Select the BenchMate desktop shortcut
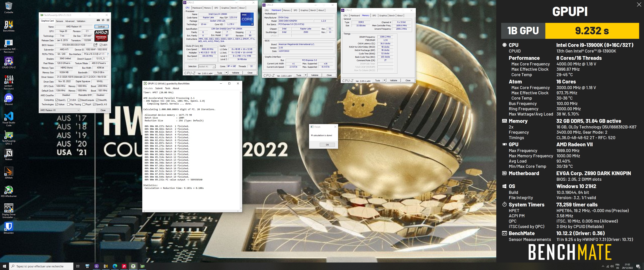Image resolution: width=644 pixels, height=270 pixels. click(9, 26)
